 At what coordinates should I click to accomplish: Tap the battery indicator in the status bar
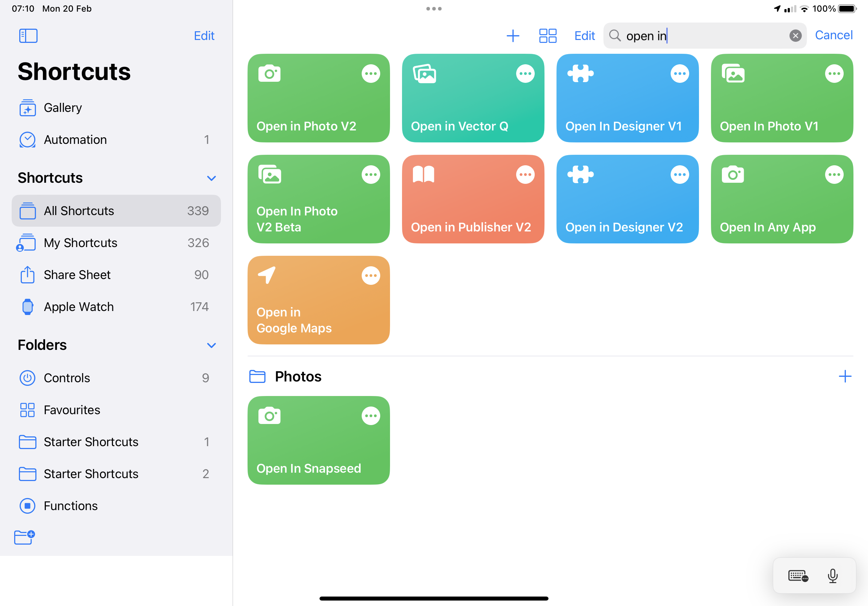[x=847, y=9]
